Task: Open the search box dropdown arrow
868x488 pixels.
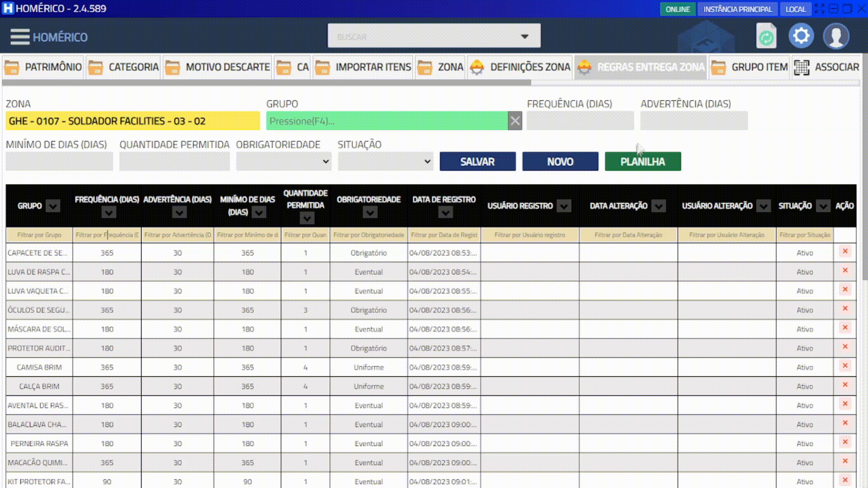Action: (x=524, y=36)
